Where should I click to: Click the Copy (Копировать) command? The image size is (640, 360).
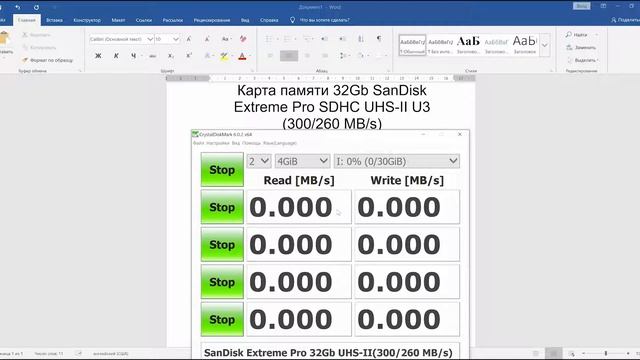(x=40, y=47)
